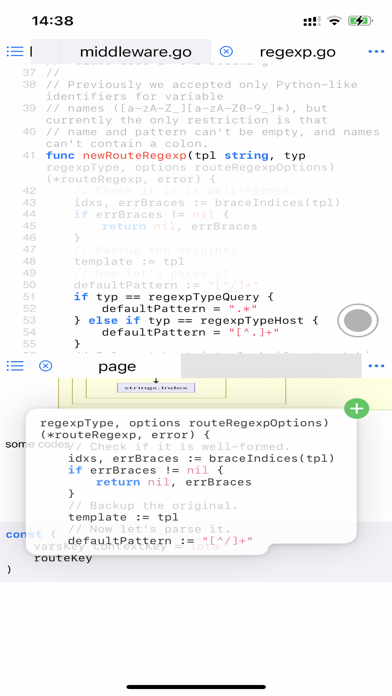
Task: Switch to the regexp.go tab
Action: 297,52
